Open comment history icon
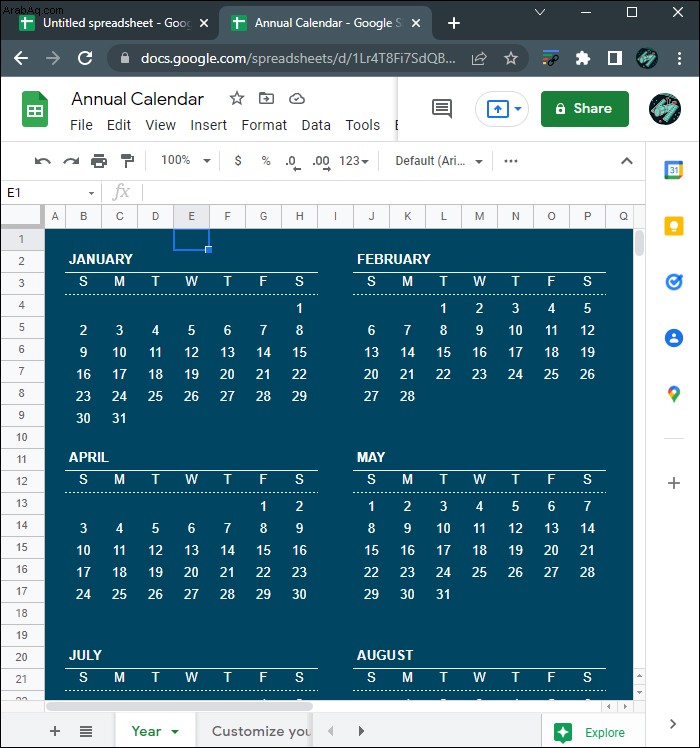700x748 pixels. click(441, 108)
